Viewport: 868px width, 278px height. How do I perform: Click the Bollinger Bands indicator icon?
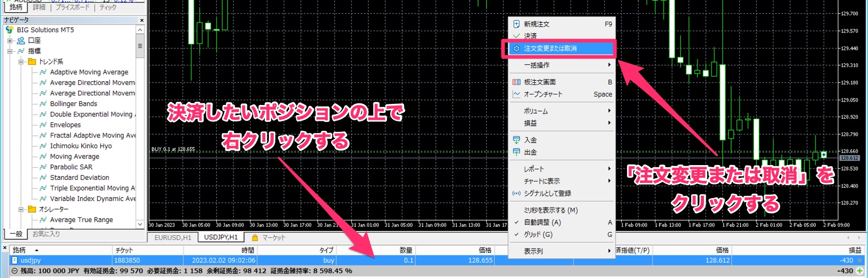[x=43, y=104]
